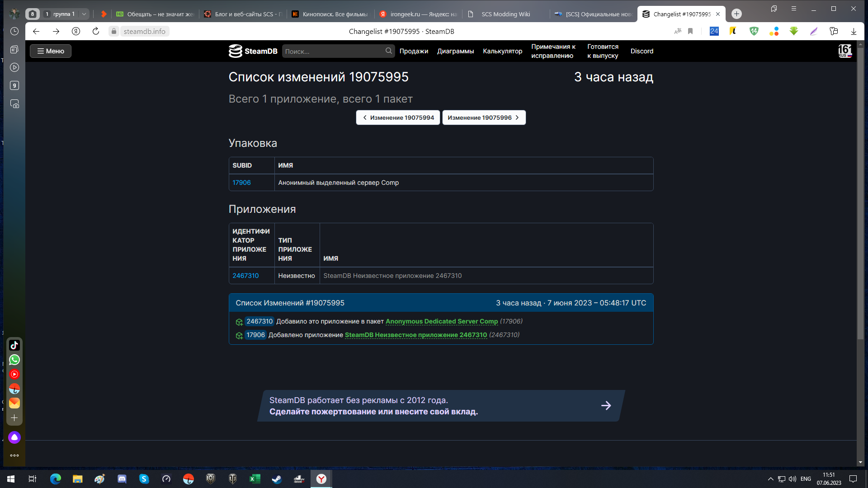This screenshot has width=868, height=488.
Task: Open the red play-button app in sidebar
Action: (14, 374)
